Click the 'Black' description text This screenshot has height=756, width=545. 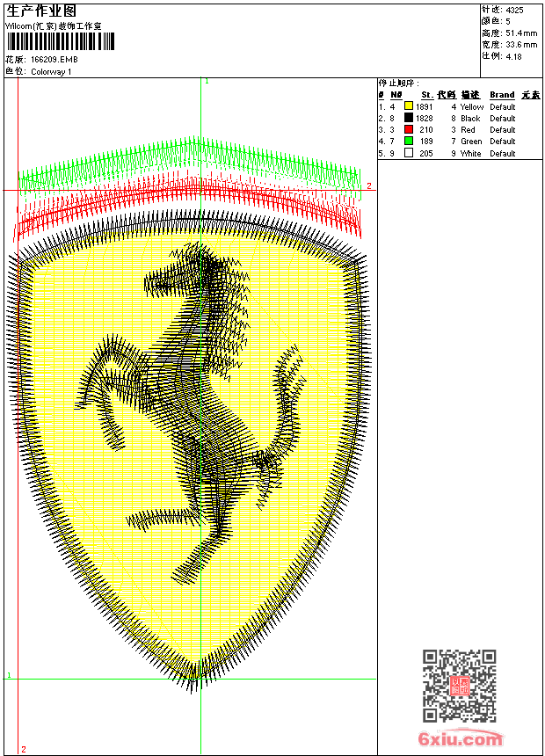click(470, 118)
